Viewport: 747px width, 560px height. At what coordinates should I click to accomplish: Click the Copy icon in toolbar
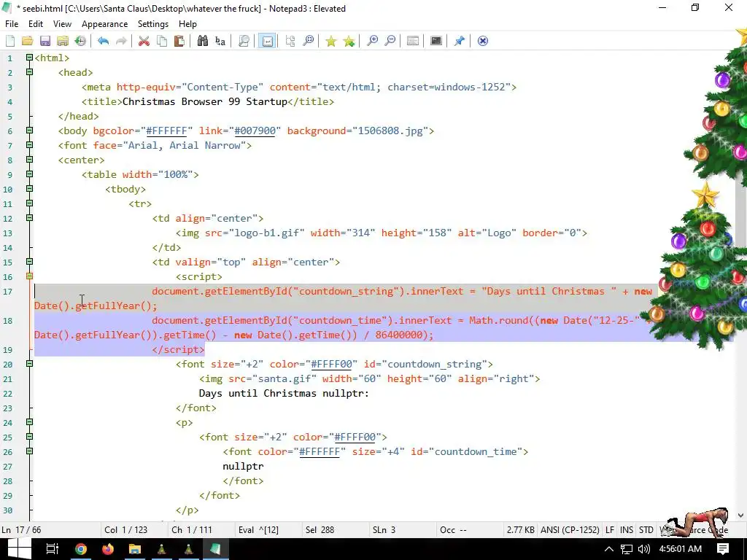(162, 41)
